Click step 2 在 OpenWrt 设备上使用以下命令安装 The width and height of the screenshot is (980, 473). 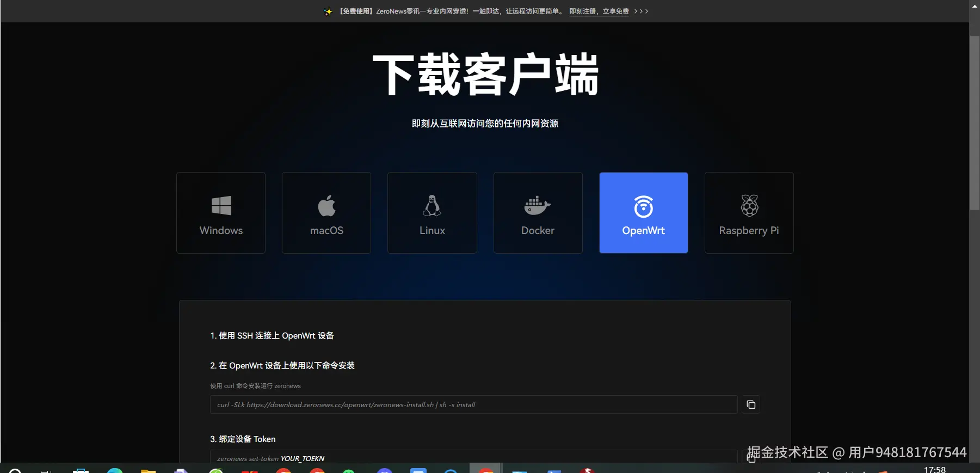tap(282, 366)
